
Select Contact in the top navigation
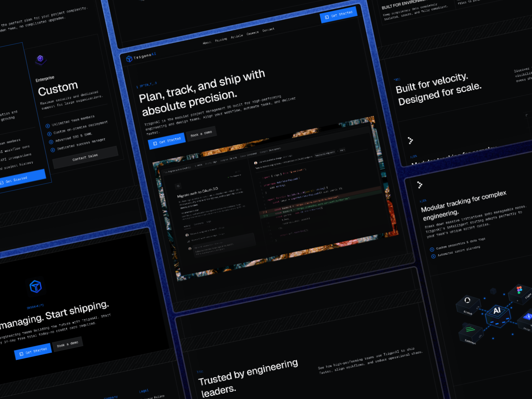pos(268,30)
